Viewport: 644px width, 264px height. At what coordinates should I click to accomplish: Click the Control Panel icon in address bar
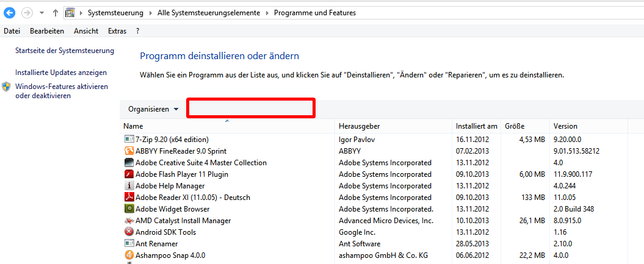click(x=70, y=13)
